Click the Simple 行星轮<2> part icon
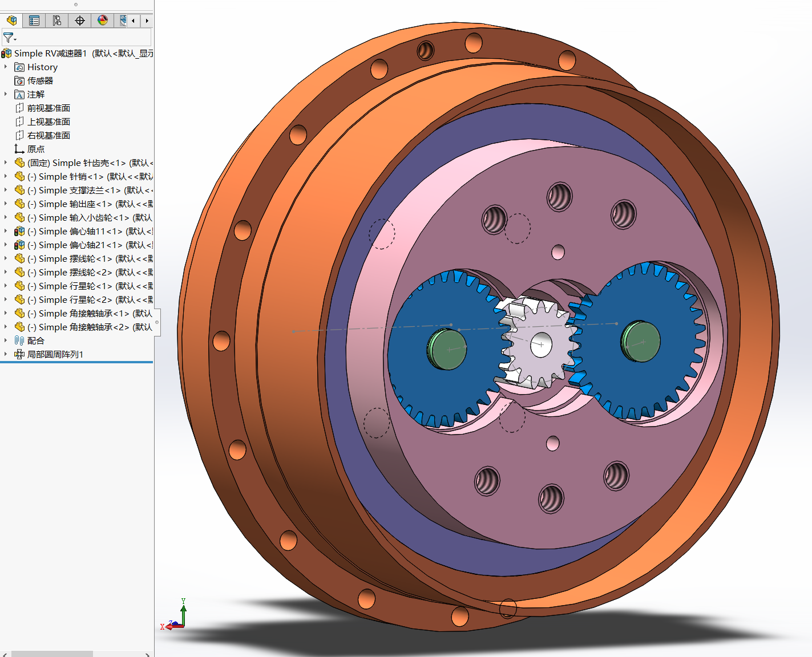Viewport: 812px width, 657px height. pyautogui.click(x=19, y=299)
